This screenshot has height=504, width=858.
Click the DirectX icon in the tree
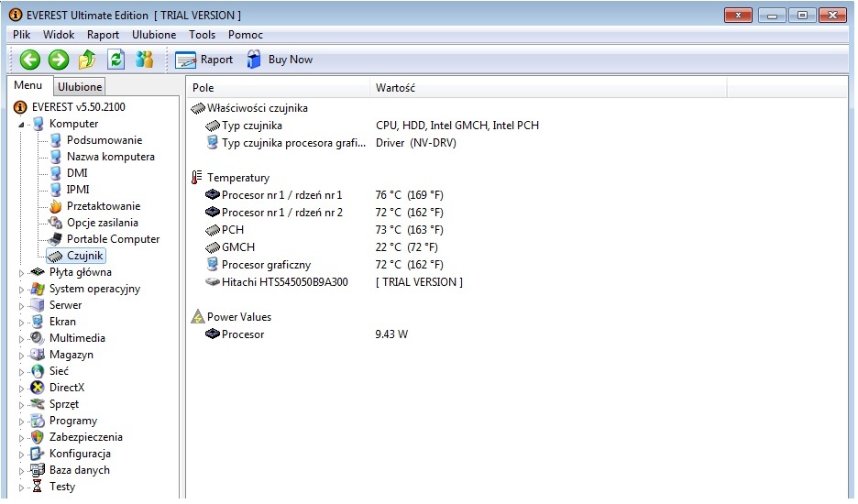(38, 388)
